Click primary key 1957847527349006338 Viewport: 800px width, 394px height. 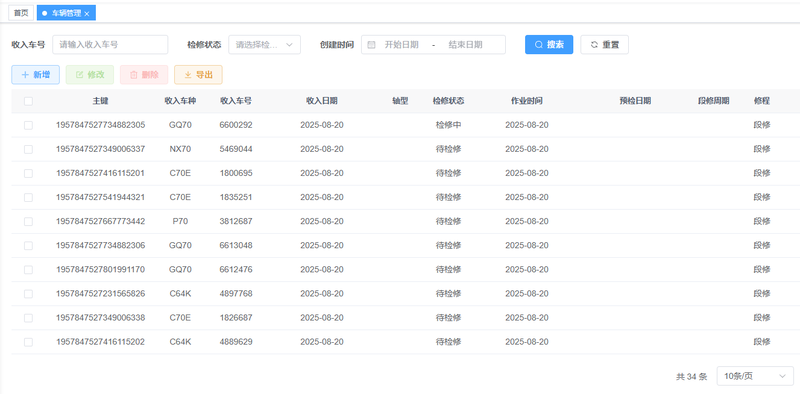101,317
